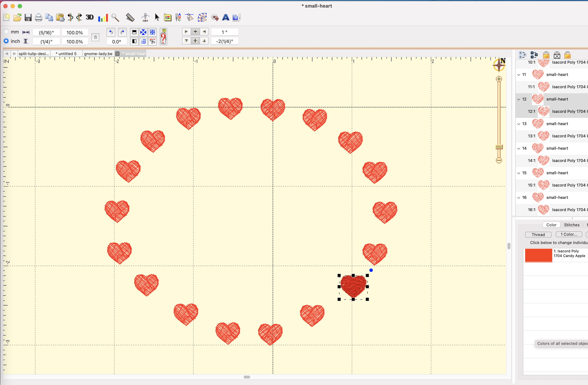Go to previous tab with left arrow
The width and height of the screenshot is (588, 385).
pyautogui.click(x=7, y=54)
